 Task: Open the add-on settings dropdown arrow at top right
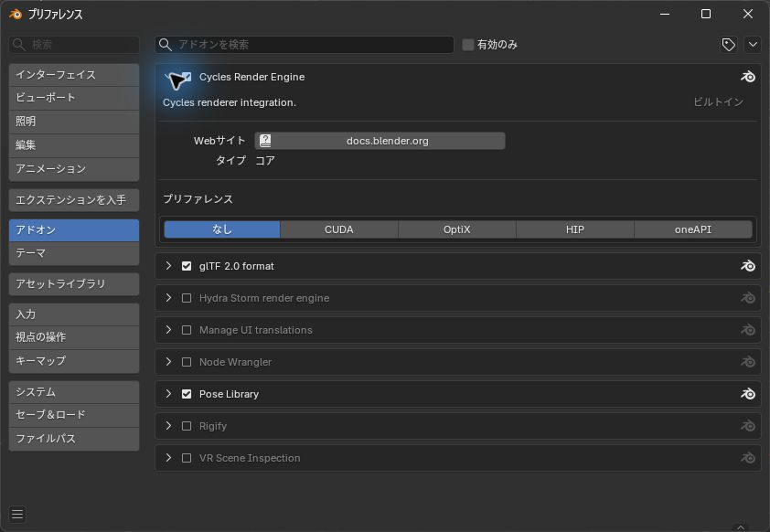pyautogui.click(x=753, y=45)
